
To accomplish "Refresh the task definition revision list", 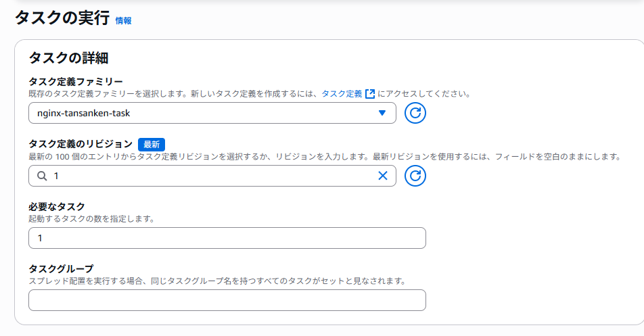I will (x=415, y=176).
